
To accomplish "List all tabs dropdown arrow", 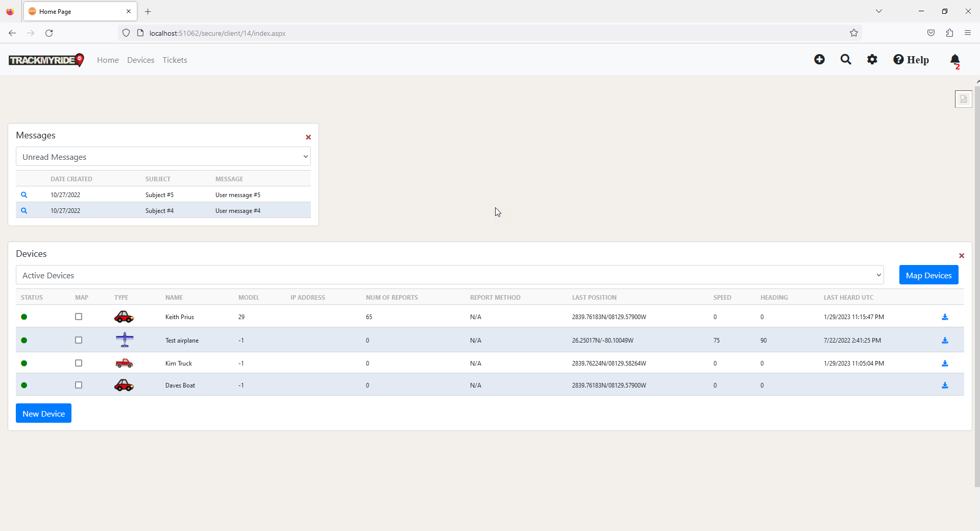I will (879, 11).
